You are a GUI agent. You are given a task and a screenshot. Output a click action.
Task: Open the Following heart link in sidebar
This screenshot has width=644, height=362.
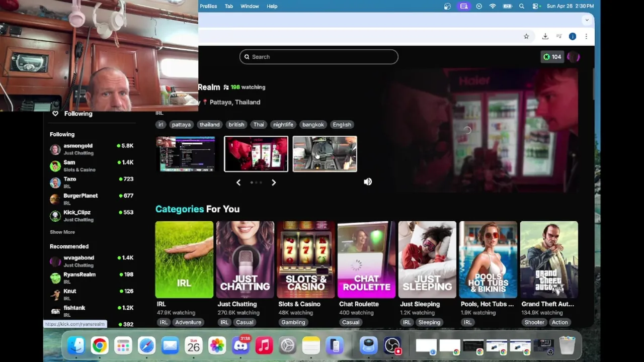tap(73, 114)
